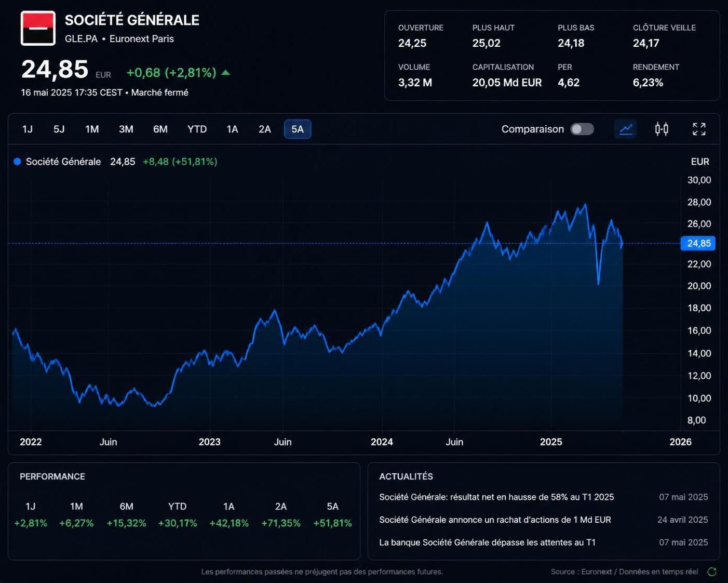The width and height of the screenshot is (728, 583).
Task: Click the 1M performance value +6,27%
Action: pyautogui.click(x=76, y=523)
